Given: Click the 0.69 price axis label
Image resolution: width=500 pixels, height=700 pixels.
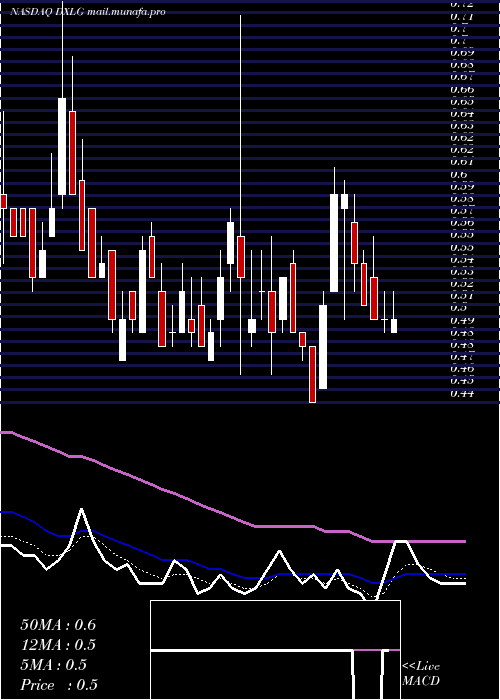Looking at the screenshot, I should point(462,53).
